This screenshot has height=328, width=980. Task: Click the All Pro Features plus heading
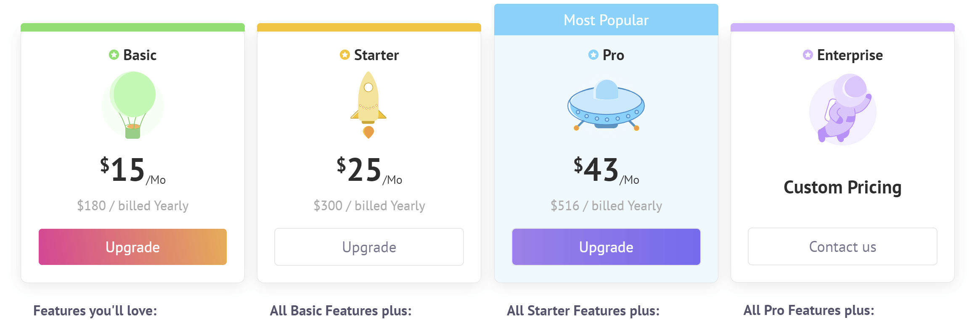(808, 310)
